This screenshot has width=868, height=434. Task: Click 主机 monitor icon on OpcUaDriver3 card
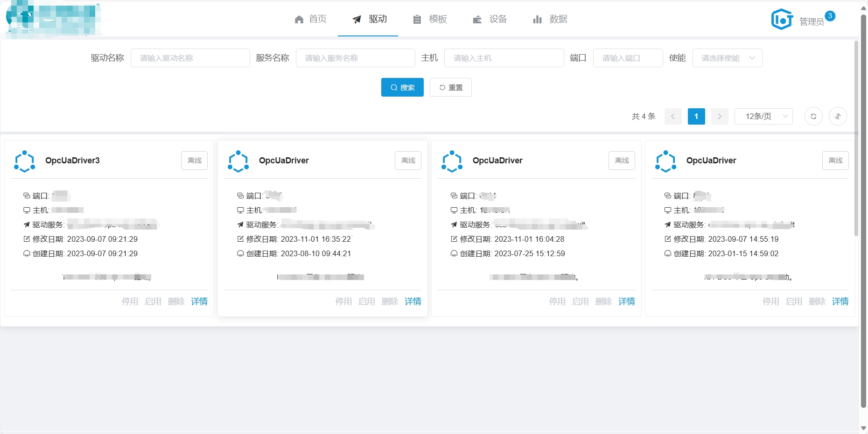click(27, 210)
